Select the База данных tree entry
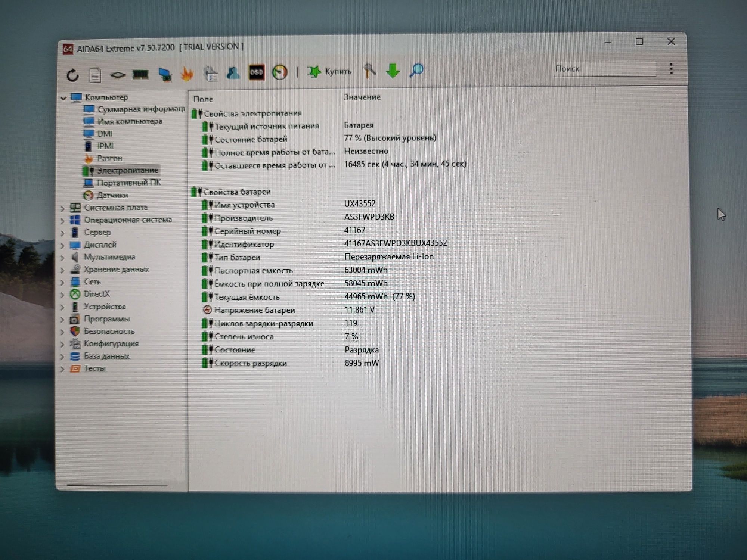The image size is (747, 560). point(100,356)
